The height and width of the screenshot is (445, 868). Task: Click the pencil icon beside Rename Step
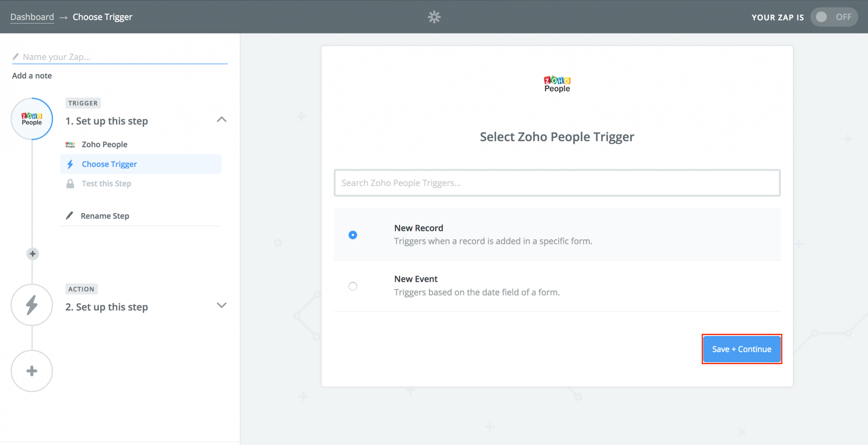69,215
